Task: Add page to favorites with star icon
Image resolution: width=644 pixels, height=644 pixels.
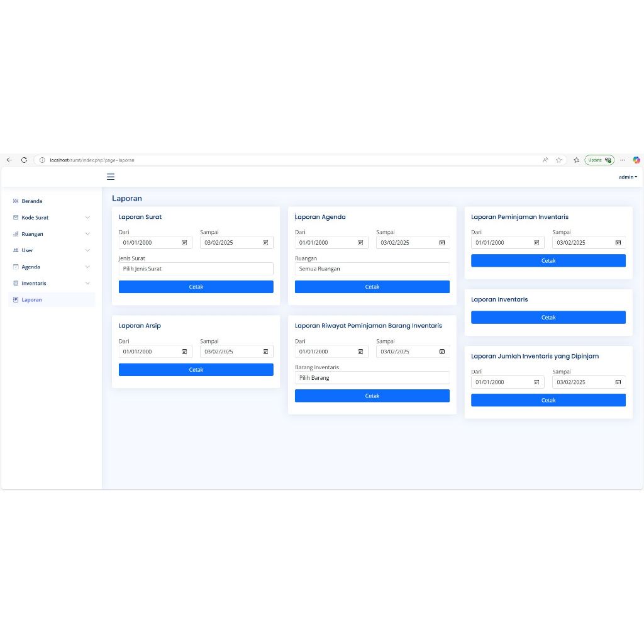Action: (558, 160)
